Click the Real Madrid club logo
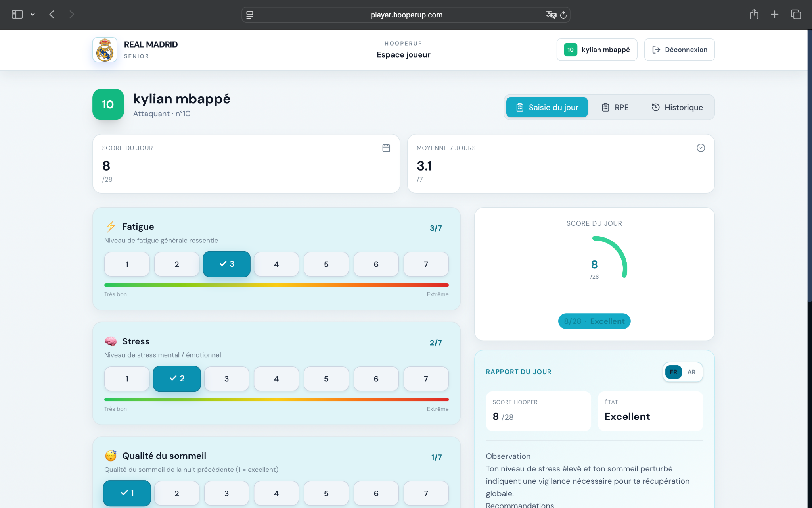The width and height of the screenshot is (812, 508). coord(105,50)
